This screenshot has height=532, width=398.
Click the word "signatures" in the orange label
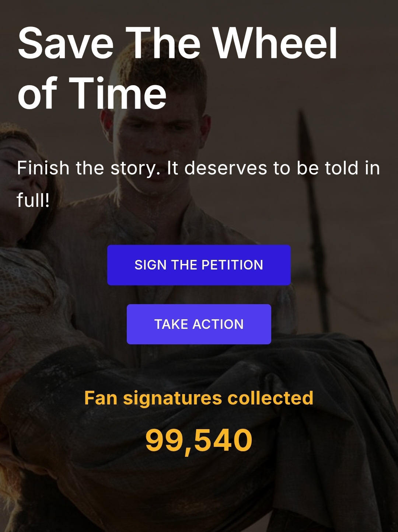(x=172, y=398)
